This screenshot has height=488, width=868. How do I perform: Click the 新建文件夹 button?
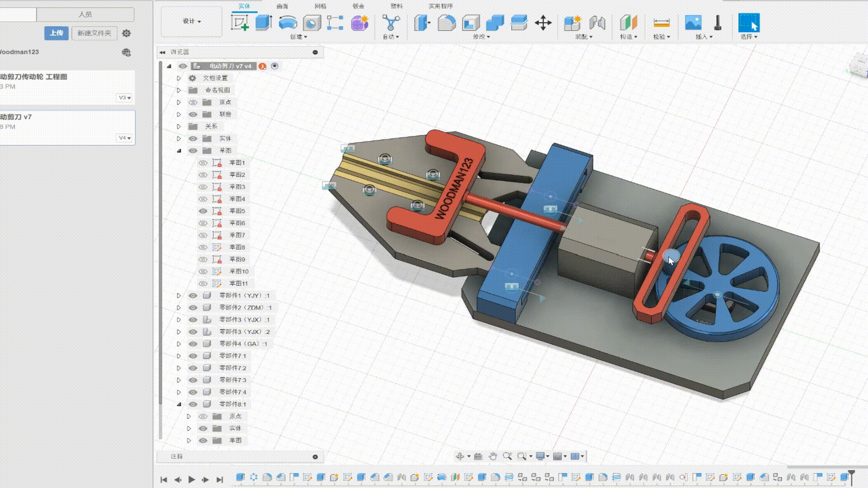click(x=94, y=33)
